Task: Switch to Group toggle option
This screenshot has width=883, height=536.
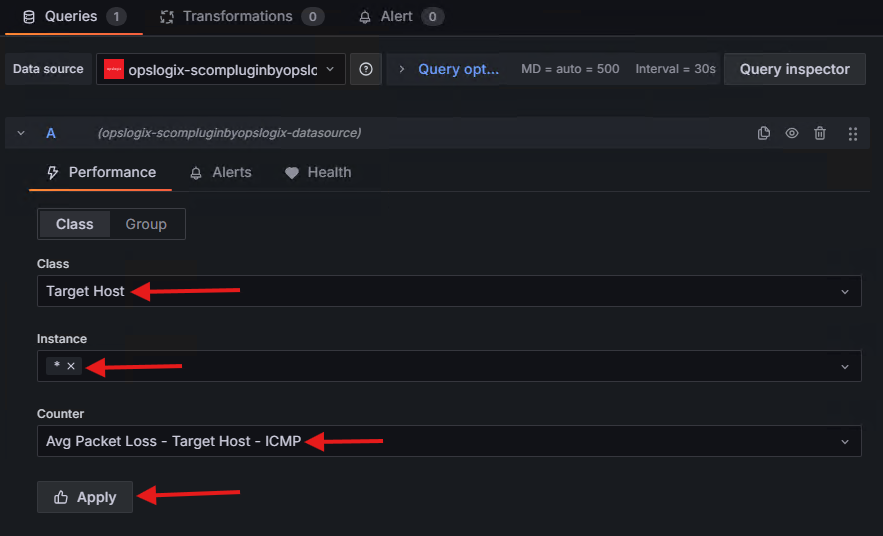Action: click(x=146, y=224)
